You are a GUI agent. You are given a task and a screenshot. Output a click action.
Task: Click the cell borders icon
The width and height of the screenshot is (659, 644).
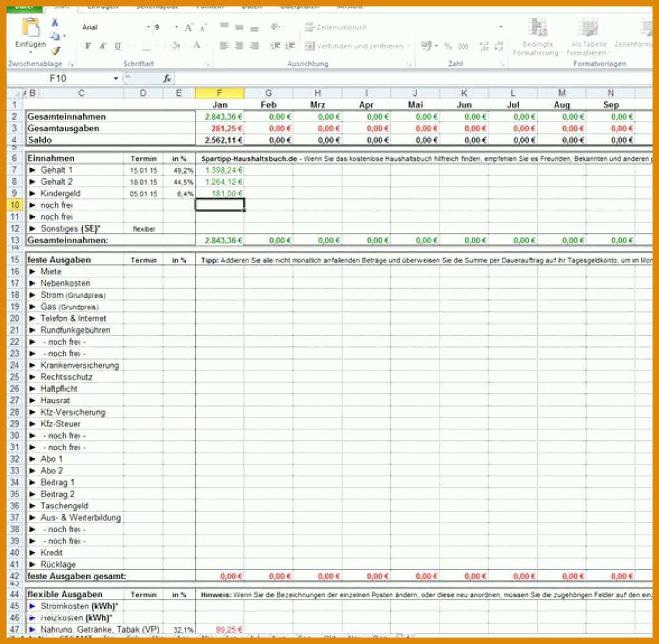[146, 46]
